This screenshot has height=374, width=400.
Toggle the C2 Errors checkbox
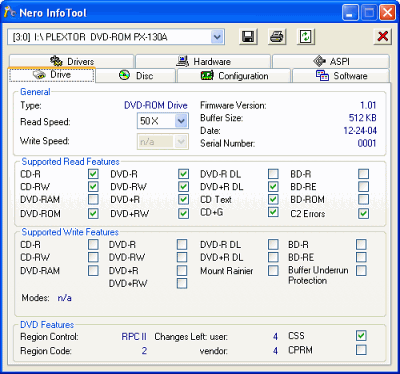coord(363,213)
